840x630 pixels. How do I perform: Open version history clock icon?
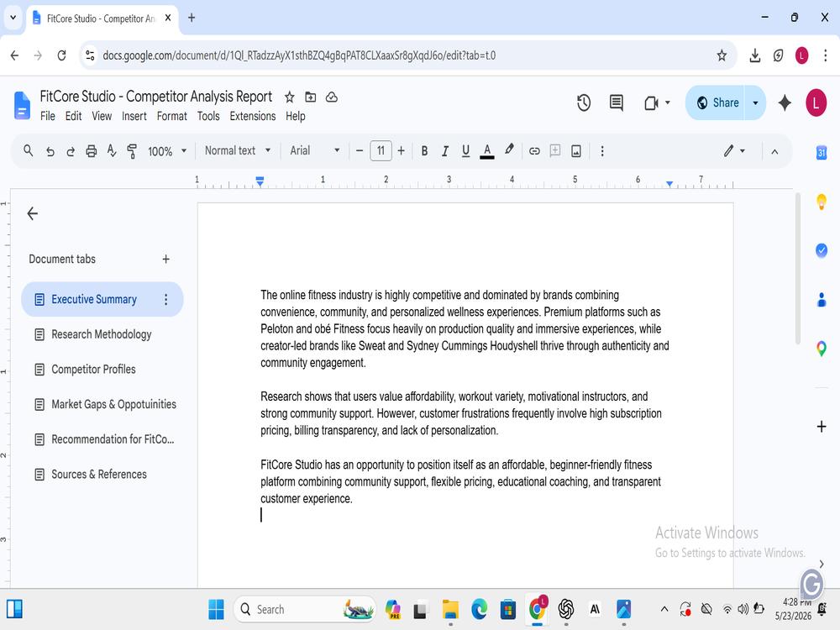point(584,102)
